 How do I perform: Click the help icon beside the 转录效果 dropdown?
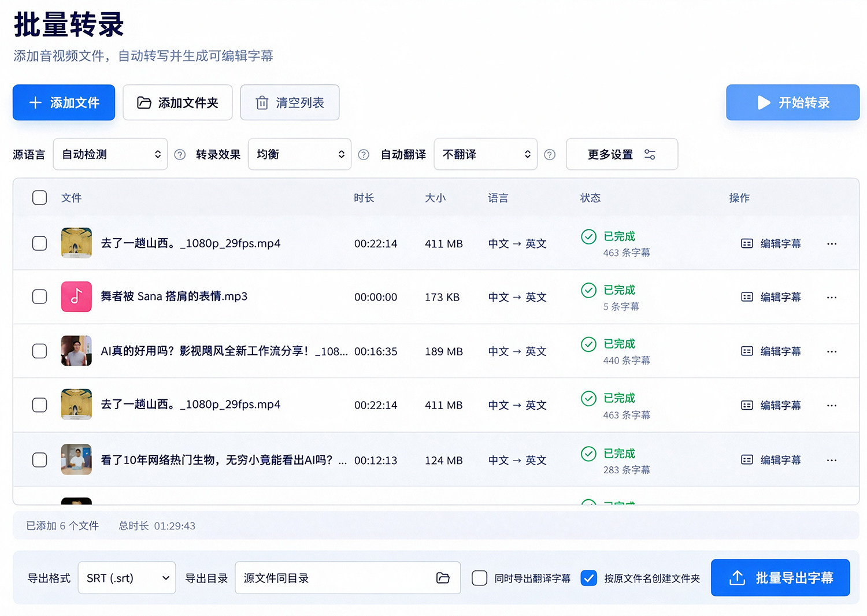point(364,154)
